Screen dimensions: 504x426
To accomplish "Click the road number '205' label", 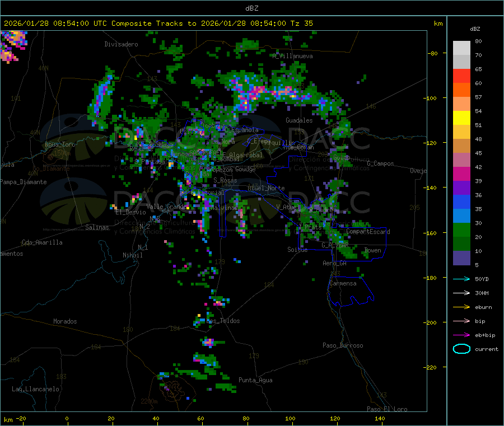I will [x=414, y=208].
